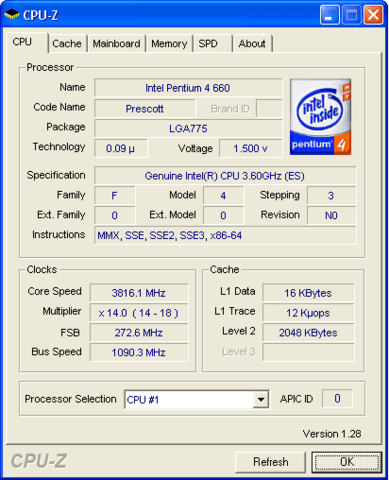Click the CPU-Z chip icon in title bar

tap(12, 14)
